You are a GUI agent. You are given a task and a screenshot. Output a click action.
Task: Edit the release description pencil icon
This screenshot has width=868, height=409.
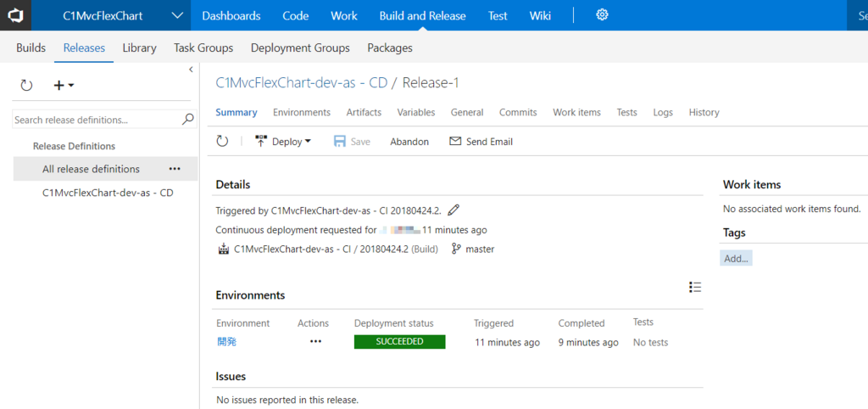[453, 210]
